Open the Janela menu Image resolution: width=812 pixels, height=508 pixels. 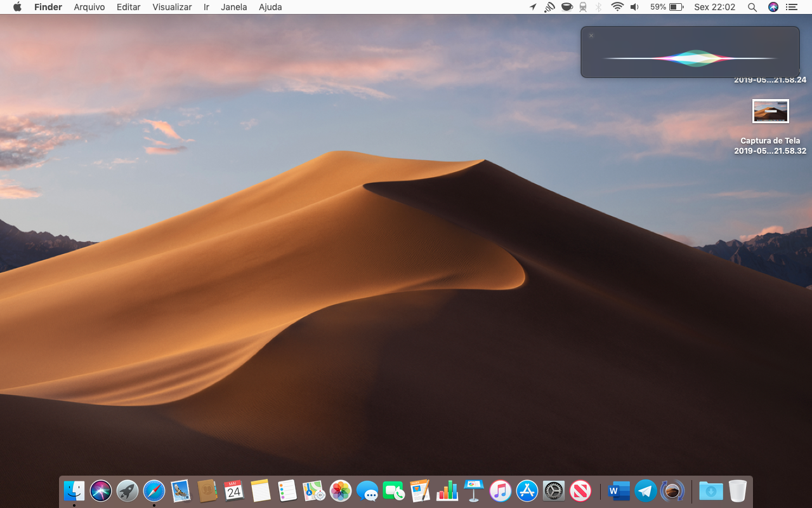coord(234,7)
